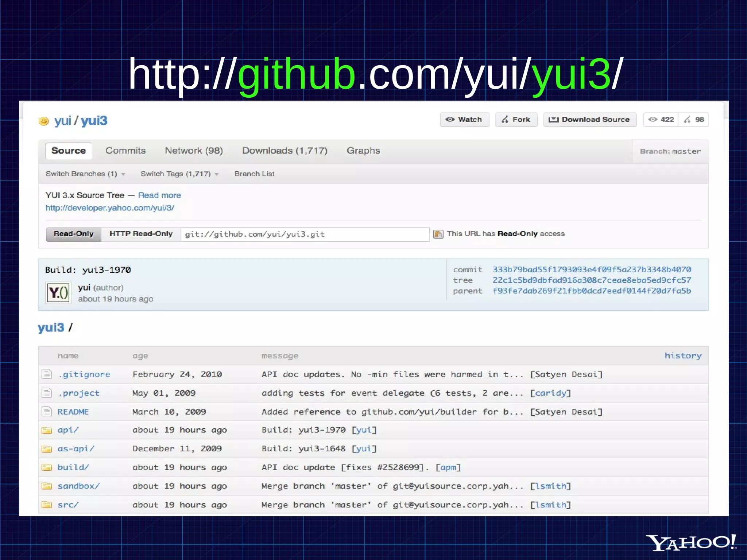Switch to the Graphs tab

point(363,151)
